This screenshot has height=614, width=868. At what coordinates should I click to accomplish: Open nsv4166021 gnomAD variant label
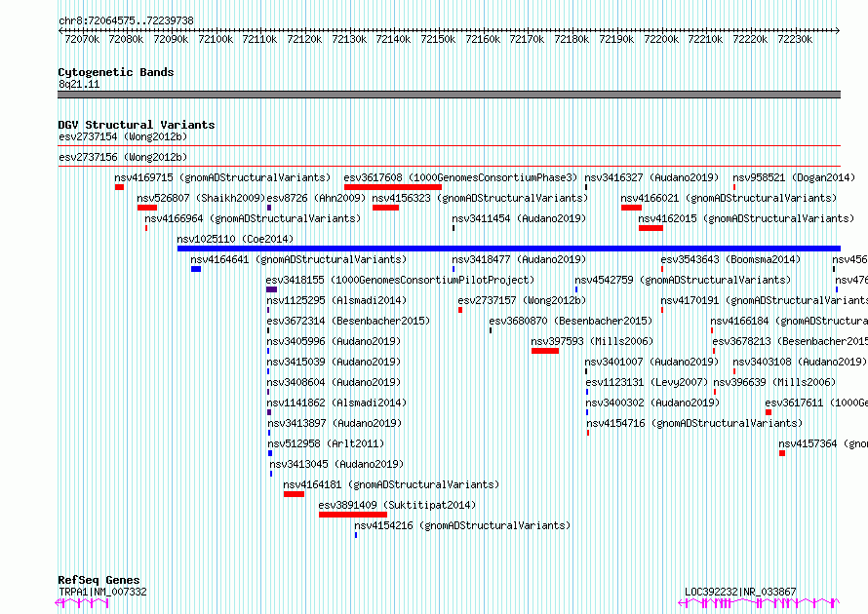point(729,198)
